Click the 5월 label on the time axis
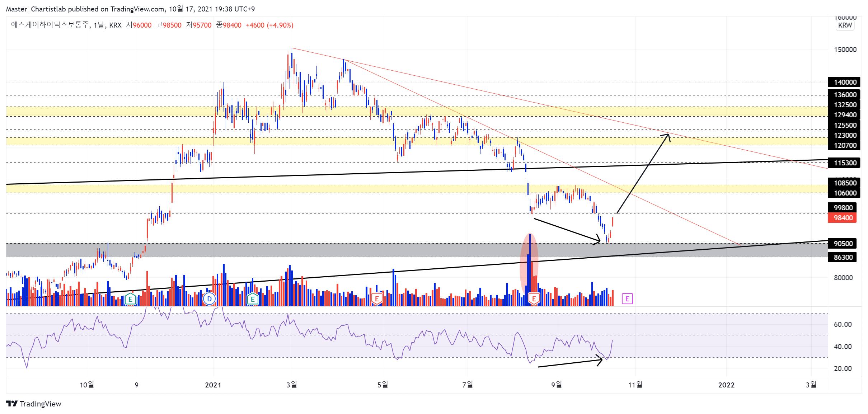Screen dimensions: 868x414 click(x=383, y=385)
